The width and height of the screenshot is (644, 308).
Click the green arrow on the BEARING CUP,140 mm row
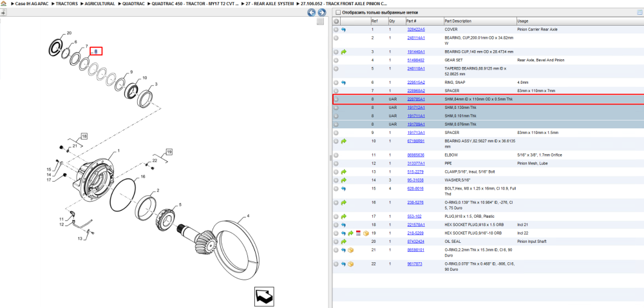[x=344, y=52]
